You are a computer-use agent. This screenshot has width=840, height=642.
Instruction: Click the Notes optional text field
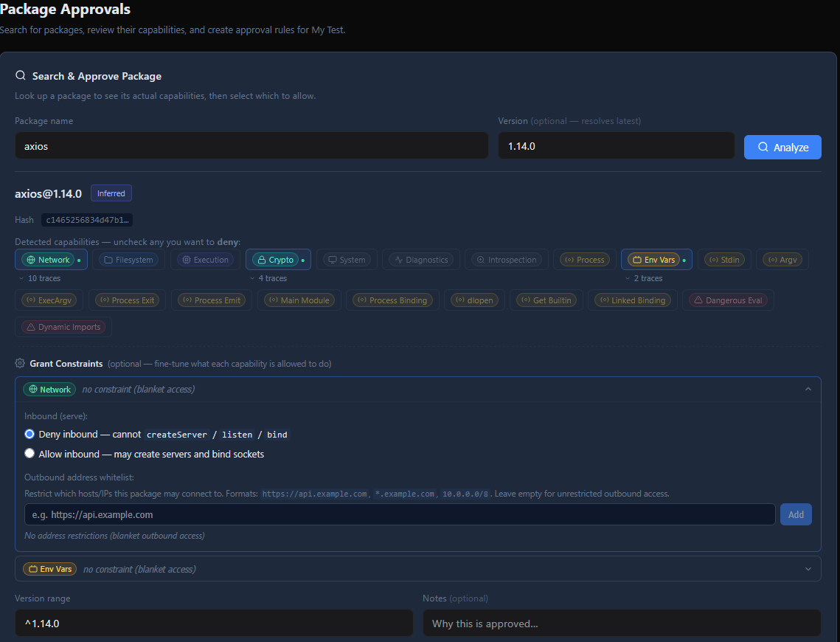tap(622, 624)
